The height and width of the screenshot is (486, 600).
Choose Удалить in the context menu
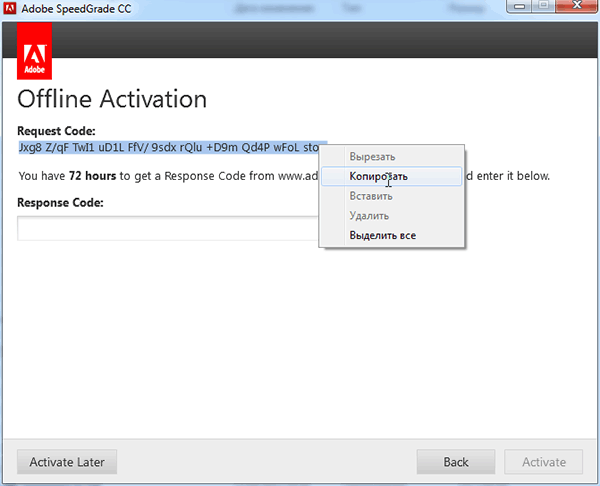tap(391, 216)
